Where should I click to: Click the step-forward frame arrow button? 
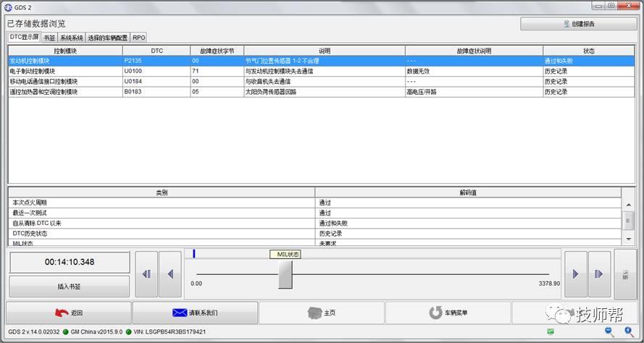click(599, 274)
